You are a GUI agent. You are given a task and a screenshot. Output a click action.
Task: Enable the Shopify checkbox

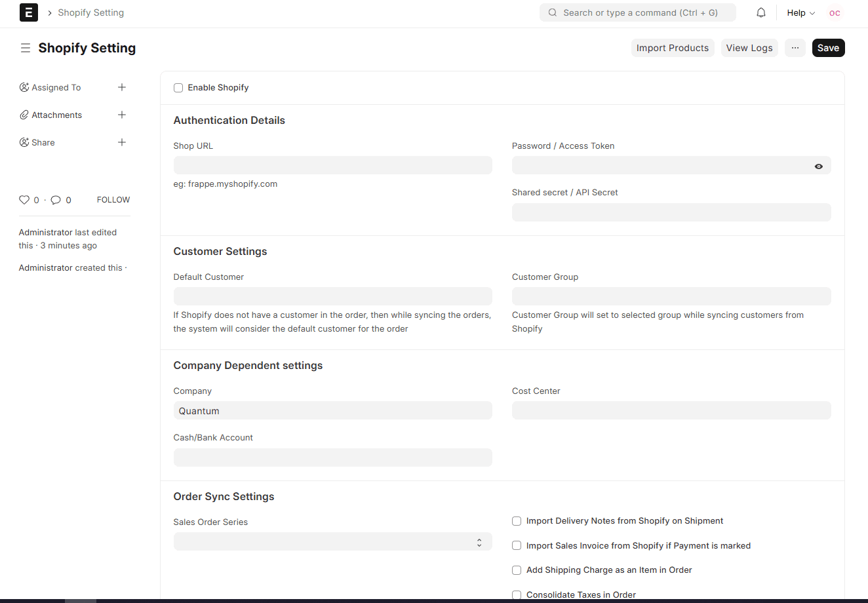[178, 88]
